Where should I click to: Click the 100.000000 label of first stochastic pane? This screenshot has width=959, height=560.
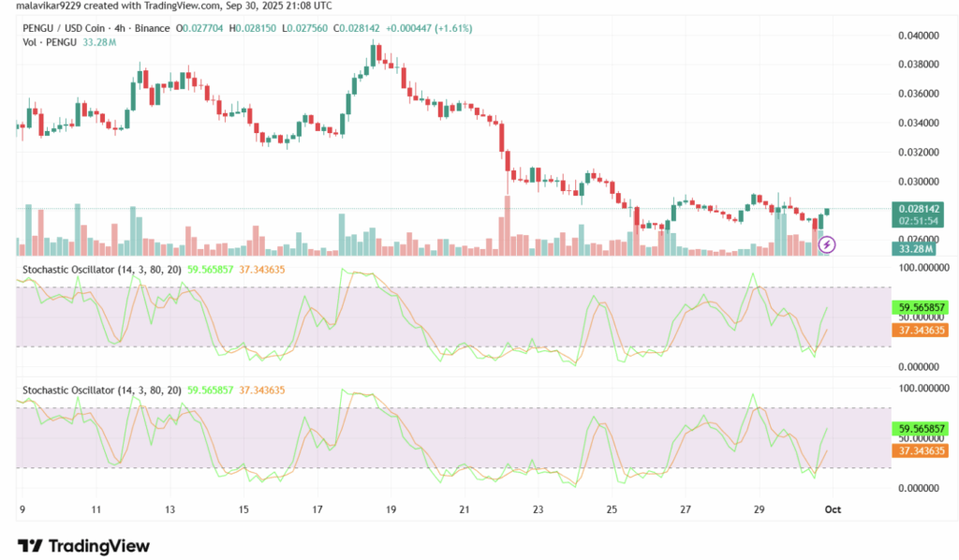tap(920, 268)
